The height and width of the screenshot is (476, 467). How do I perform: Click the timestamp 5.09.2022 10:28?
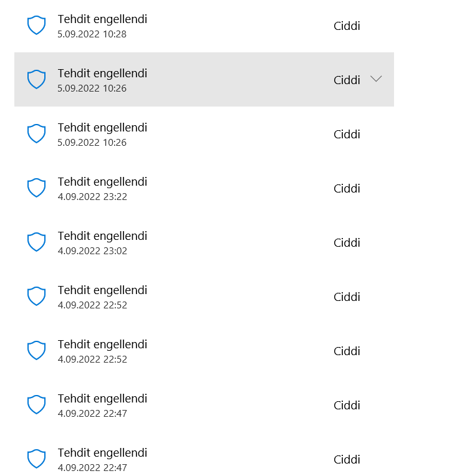[x=92, y=34]
